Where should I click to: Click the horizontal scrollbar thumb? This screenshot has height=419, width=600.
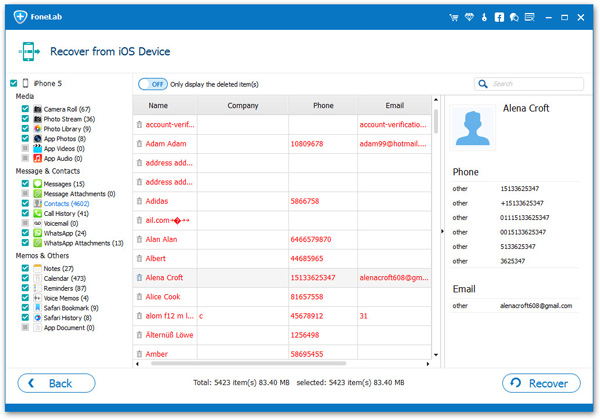click(x=249, y=364)
